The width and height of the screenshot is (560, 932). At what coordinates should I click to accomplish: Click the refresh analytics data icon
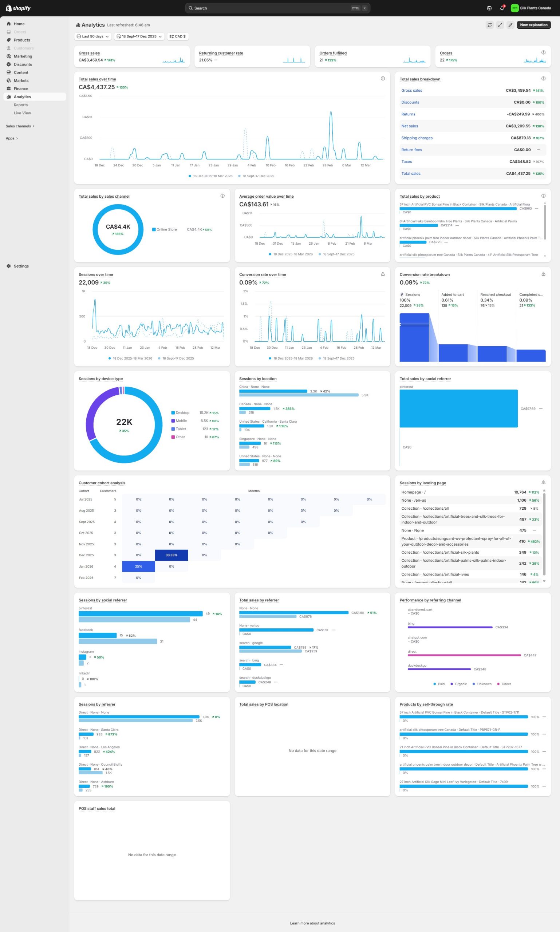489,25
